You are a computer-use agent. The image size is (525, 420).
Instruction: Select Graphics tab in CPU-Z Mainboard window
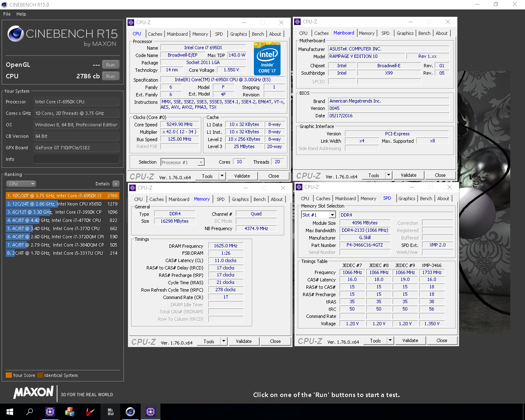405,33
